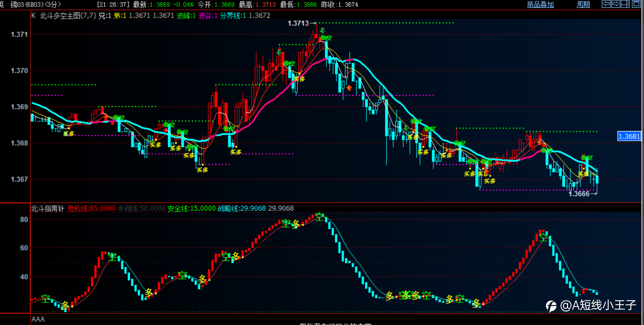Click the 镑03 (6B03) symbol title
Viewport: 644px width, 325px height.
pos(27,4)
